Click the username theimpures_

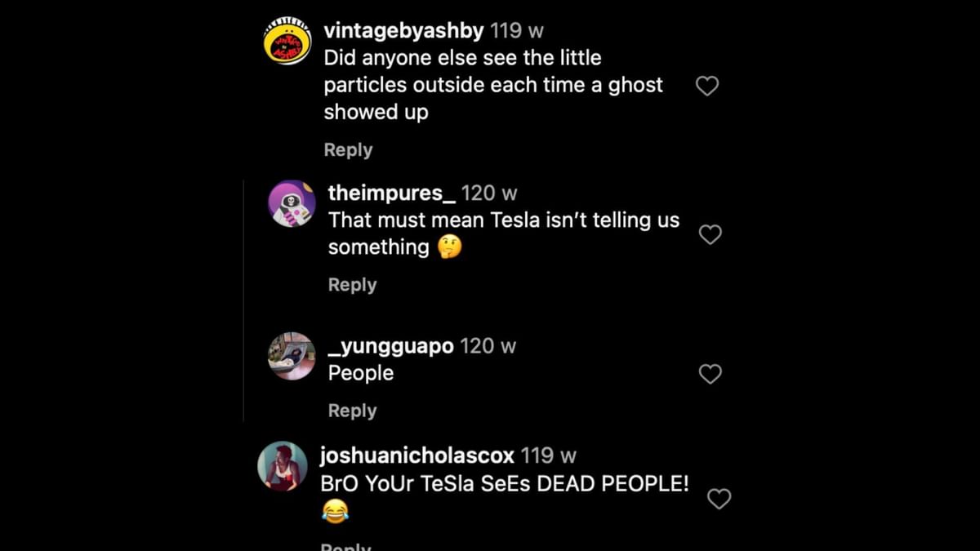(x=390, y=193)
